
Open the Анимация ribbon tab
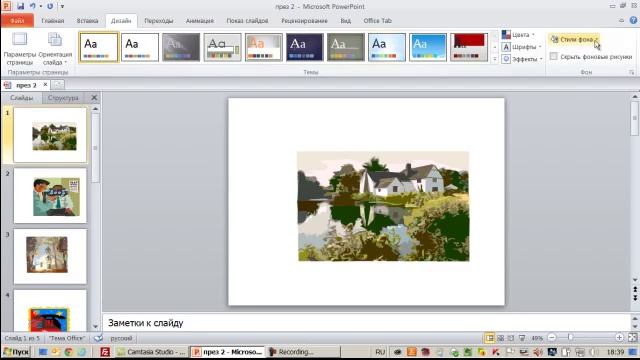200,20
